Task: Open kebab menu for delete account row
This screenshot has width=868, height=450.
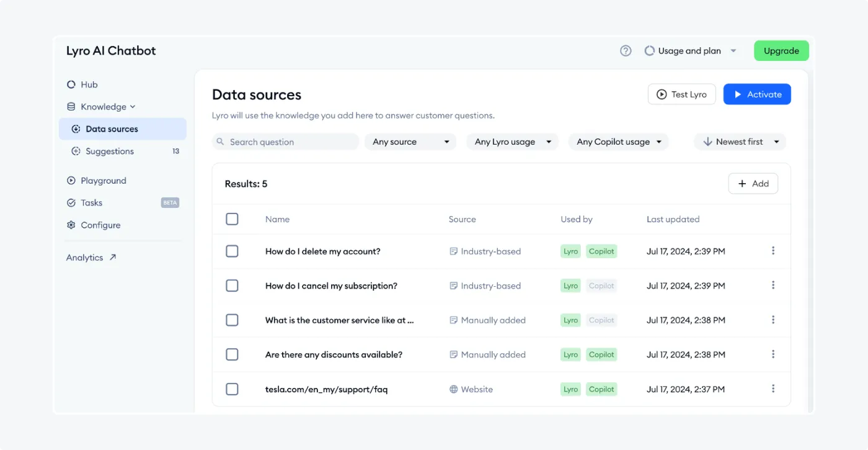Action: [773, 251]
